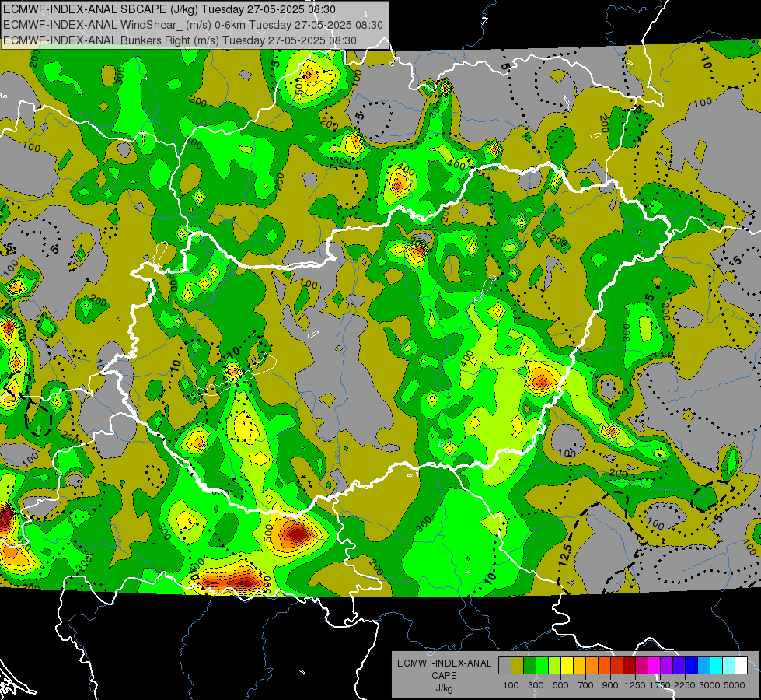The width and height of the screenshot is (761, 700).
Task: Select the purple legend swatch after 1750
Action: (x=667, y=666)
